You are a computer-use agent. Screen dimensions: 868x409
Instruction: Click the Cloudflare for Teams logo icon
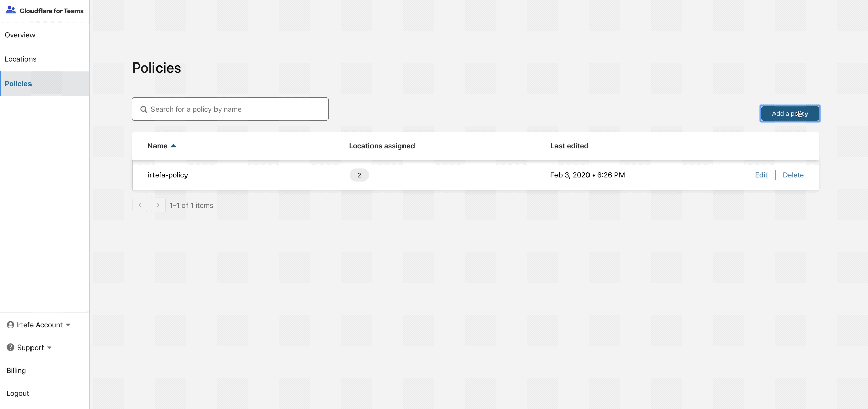tap(11, 10)
